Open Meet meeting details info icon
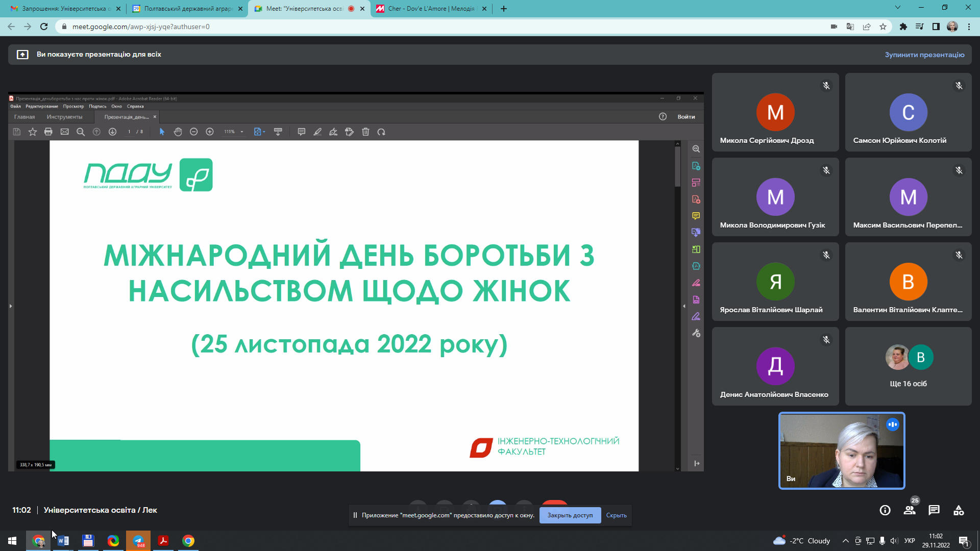 tap(885, 510)
